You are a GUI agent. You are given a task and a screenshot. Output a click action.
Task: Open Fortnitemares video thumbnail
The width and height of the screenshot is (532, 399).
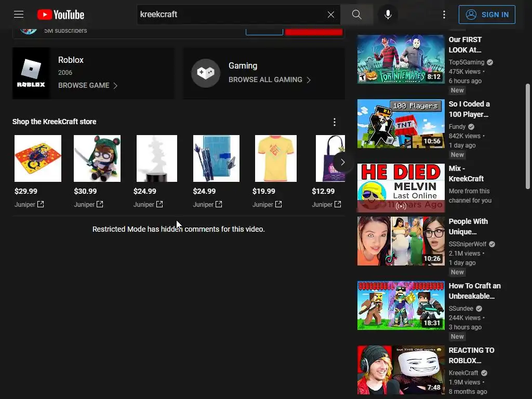pos(401,59)
